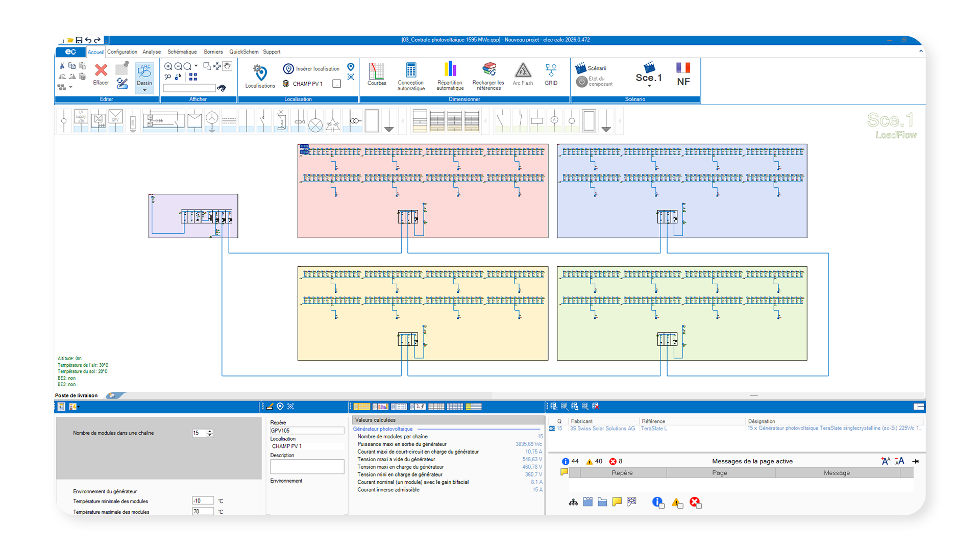The height and width of the screenshot is (551, 980).
Task: Click the Repère input field GPV105
Action: pos(306,431)
